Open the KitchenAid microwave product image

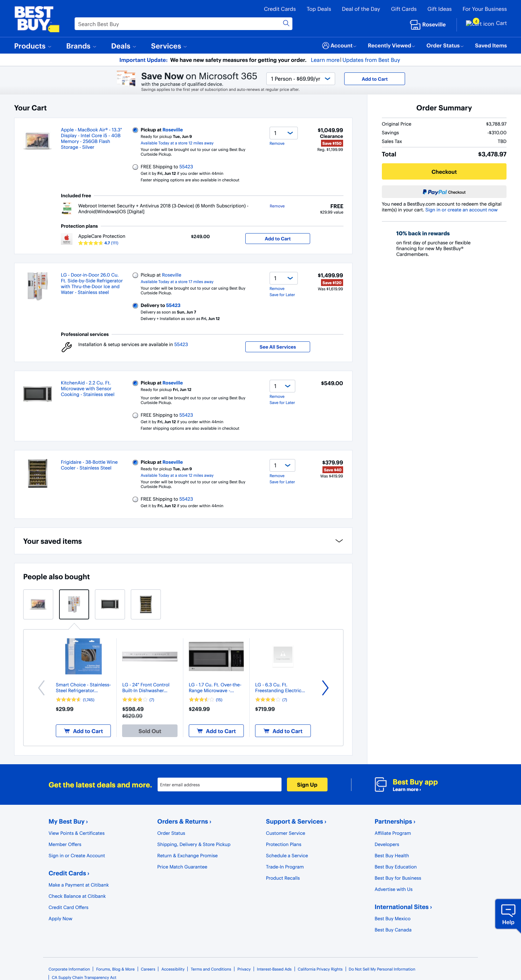click(x=37, y=394)
